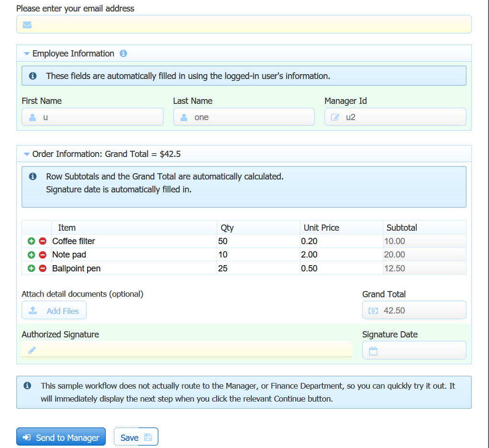Click subtotal 10.00

tap(425, 241)
